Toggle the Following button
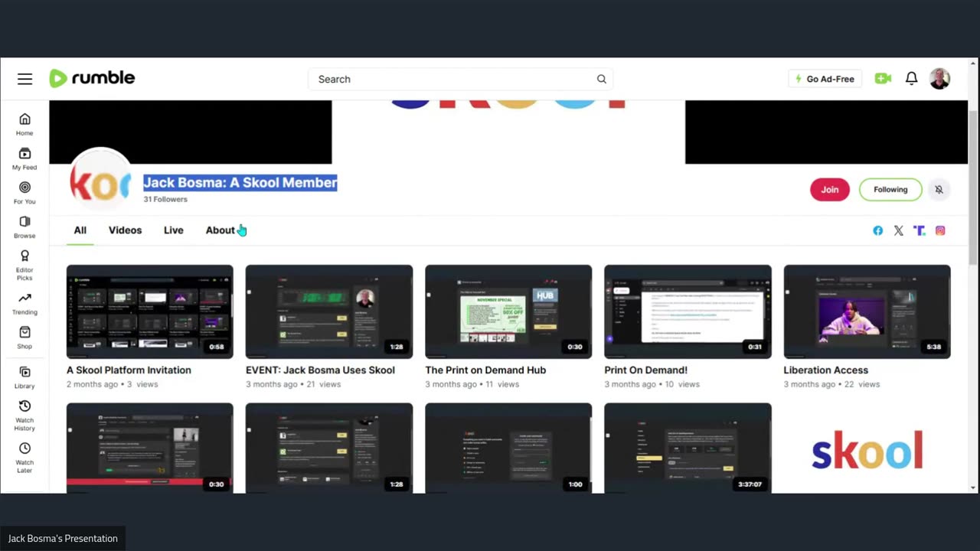The image size is (980, 551). click(x=890, y=190)
